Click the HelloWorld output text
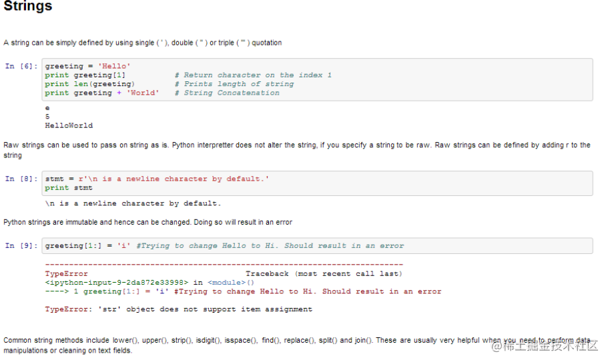This screenshot has width=610, height=364. point(69,125)
